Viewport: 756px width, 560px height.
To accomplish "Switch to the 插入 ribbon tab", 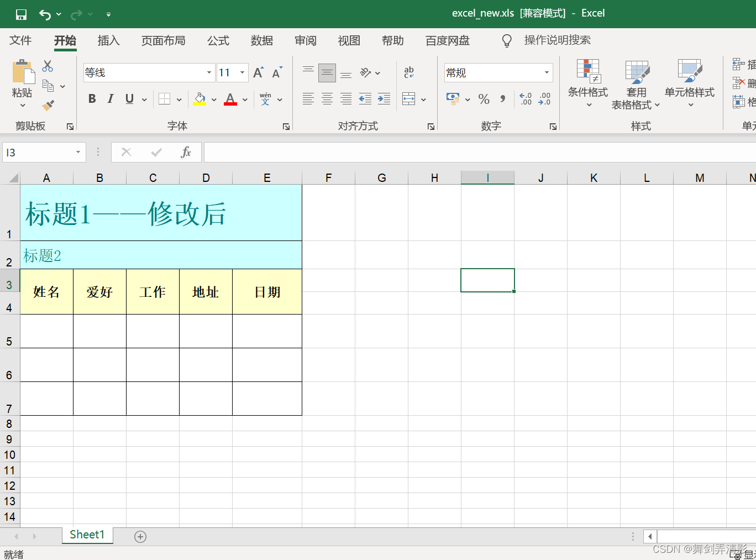I will (108, 40).
